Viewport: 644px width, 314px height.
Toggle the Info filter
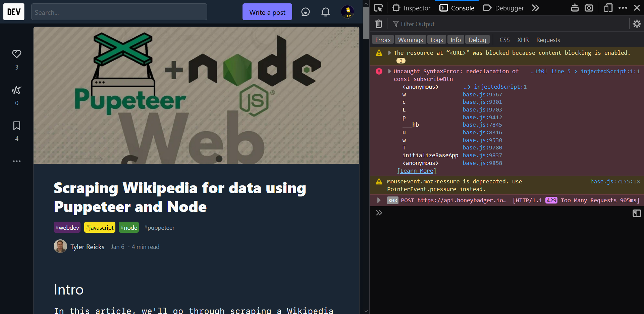(x=455, y=40)
